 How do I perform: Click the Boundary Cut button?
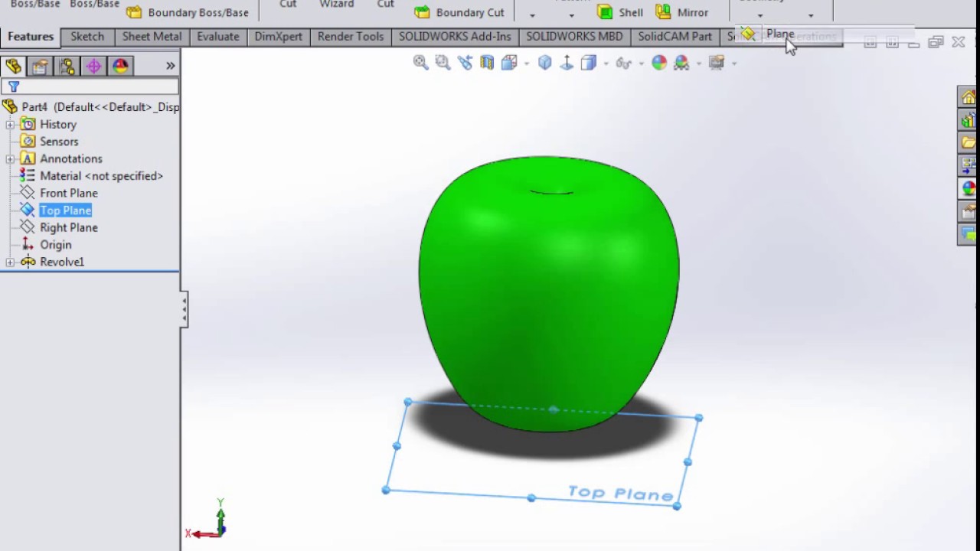459,12
